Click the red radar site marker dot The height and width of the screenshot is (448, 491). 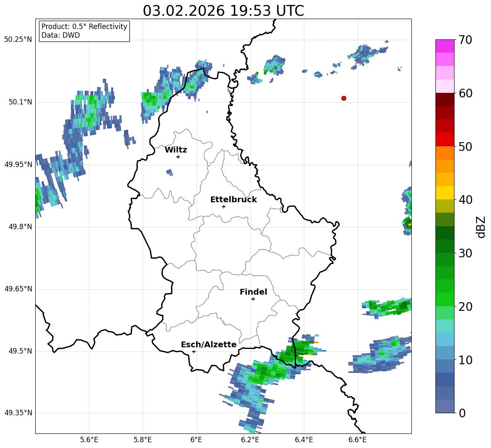point(344,98)
